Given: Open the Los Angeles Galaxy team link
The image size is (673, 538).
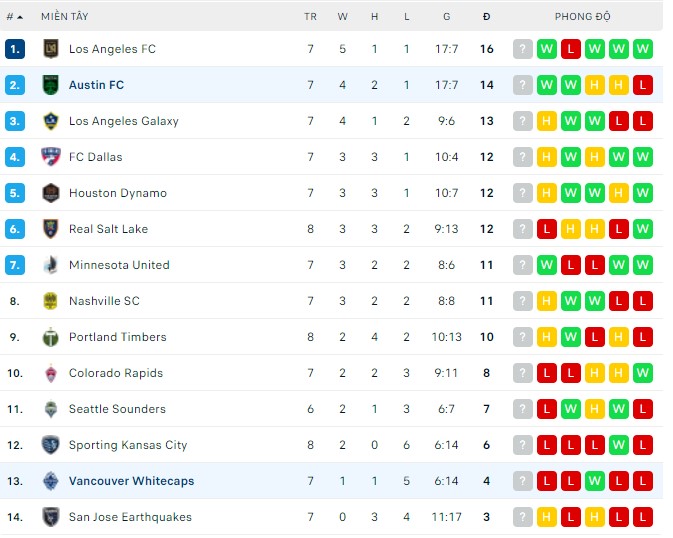Looking at the screenshot, I should [x=124, y=121].
